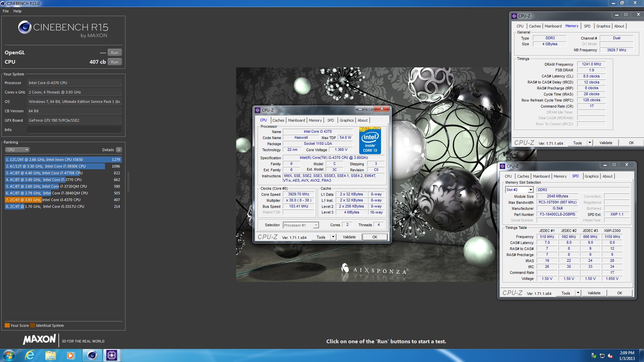This screenshot has height=362, width=644.
Task: Select ranking row Intel Core i5-3317U CPU
Action: (63, 206)
